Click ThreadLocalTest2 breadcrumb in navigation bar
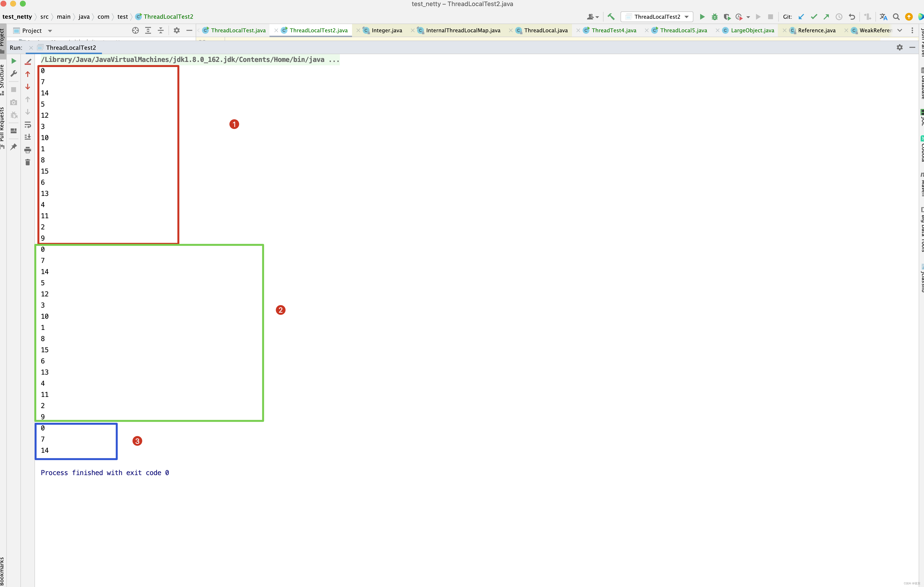Image resolution: width=924 pixels, height=587 pixels. [168, 17]
